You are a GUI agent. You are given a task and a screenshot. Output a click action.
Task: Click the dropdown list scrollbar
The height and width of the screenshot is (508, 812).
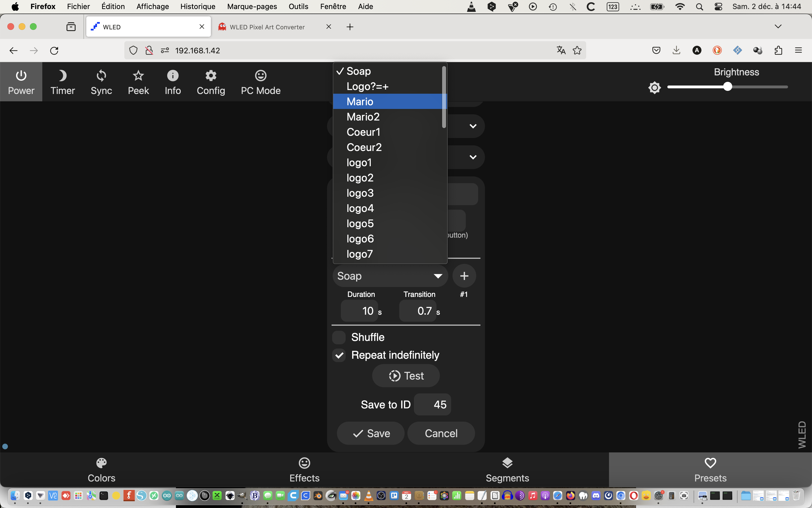point(444,97)
